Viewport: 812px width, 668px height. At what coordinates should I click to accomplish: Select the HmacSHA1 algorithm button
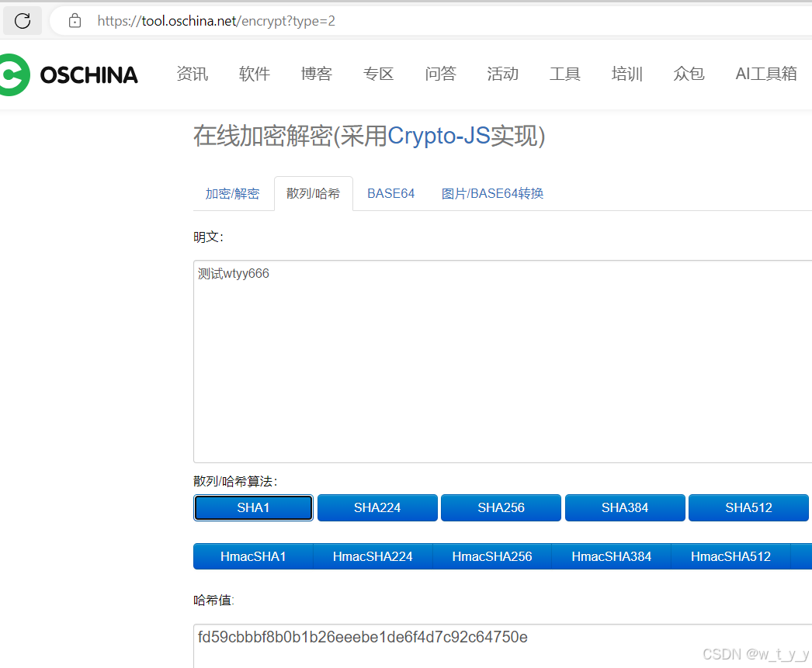(252, 556)
